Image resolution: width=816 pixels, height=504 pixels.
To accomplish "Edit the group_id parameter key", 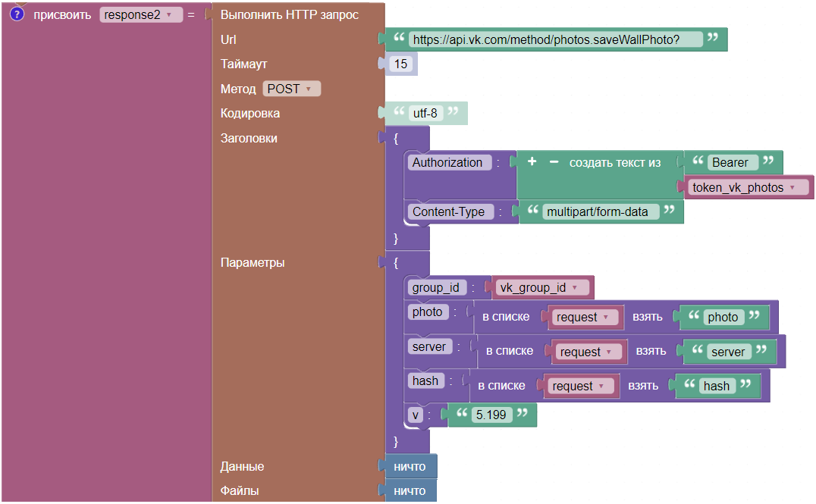I will click(x=436, y=288).
